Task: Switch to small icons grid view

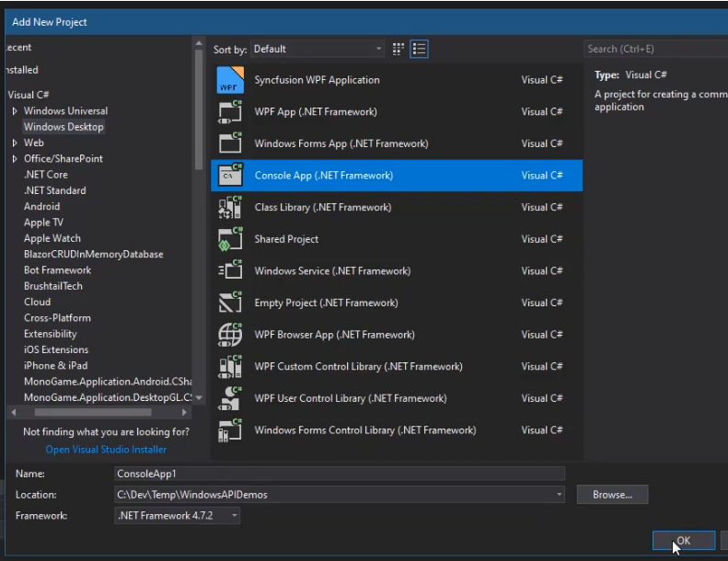Action: [398, 49]
